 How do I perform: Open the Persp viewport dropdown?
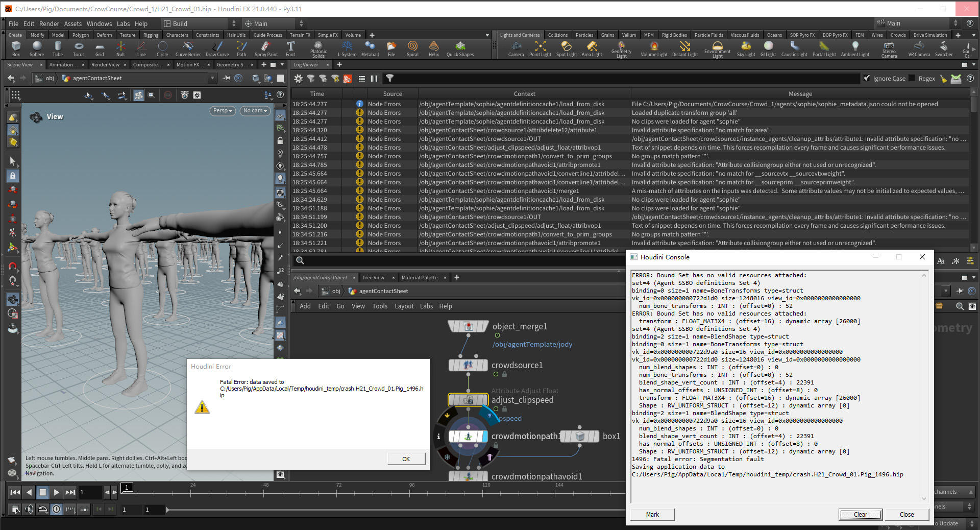click(x=223, y=111)
